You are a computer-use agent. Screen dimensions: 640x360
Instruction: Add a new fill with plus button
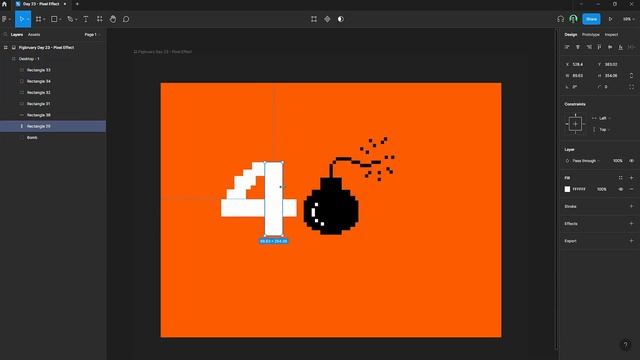click(631, 178)
